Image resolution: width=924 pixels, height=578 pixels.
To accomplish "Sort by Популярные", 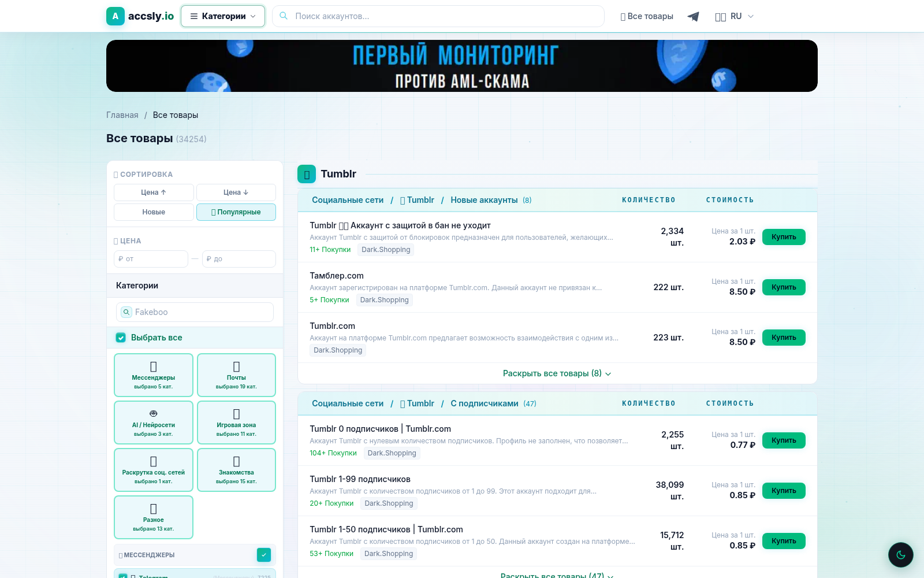I will (236, 212).
